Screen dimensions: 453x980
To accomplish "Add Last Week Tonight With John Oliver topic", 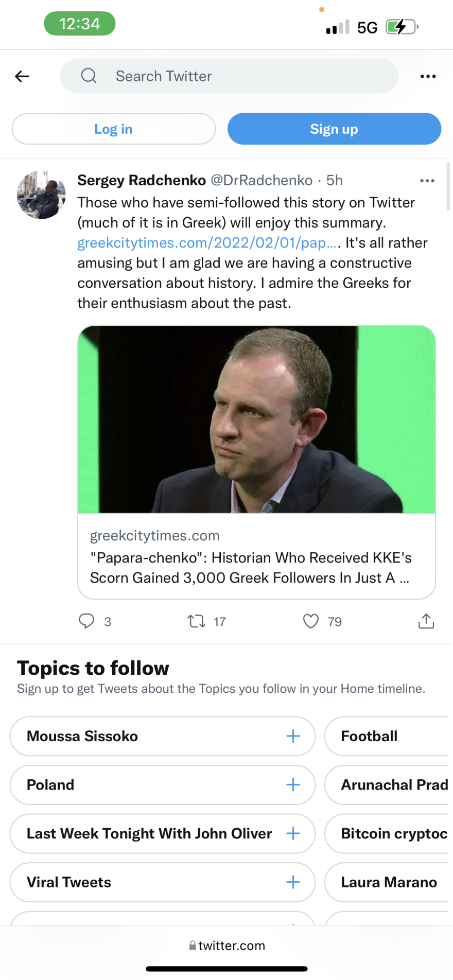I will (x=293, y=833).
